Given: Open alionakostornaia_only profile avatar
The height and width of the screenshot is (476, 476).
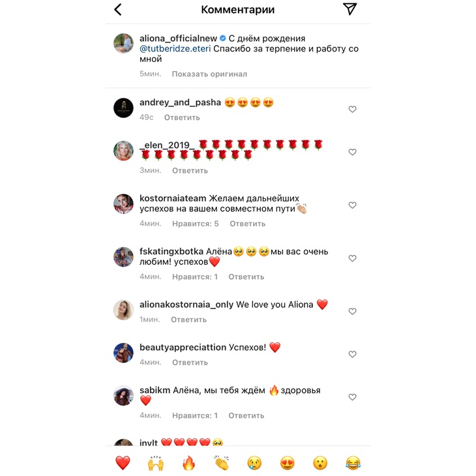Looking at the screenshot, I should coord(123,310).
